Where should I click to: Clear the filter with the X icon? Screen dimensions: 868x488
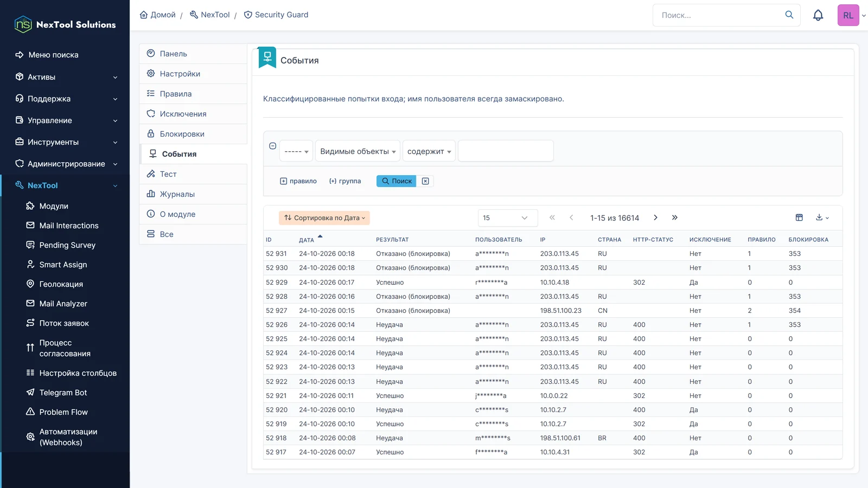click(x=425, y=181)
